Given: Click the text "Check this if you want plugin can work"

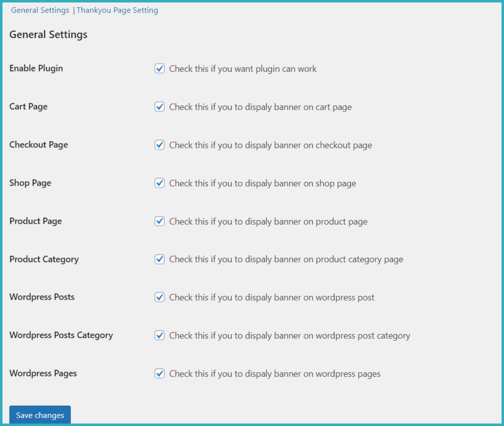Looking at the screenshot, I should point(243,69).
